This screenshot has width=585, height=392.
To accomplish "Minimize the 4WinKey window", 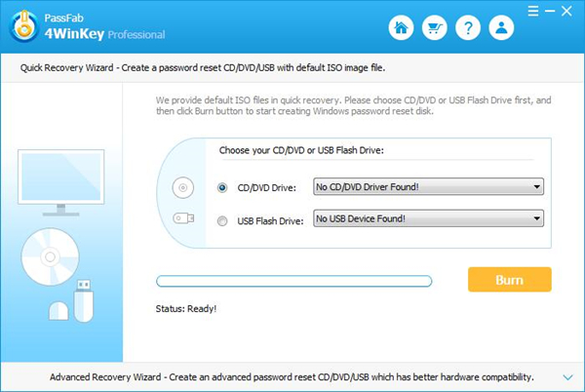I will (x=551, y=11).
